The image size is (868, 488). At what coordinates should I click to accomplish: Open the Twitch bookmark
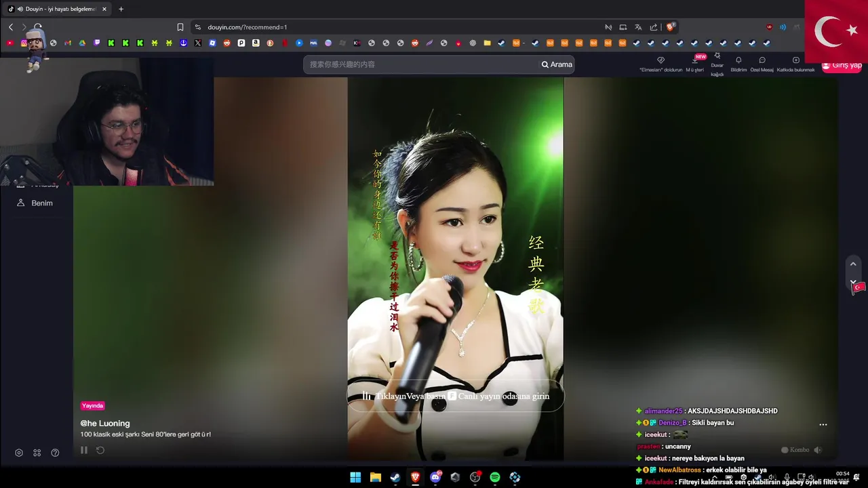[97, 43]
